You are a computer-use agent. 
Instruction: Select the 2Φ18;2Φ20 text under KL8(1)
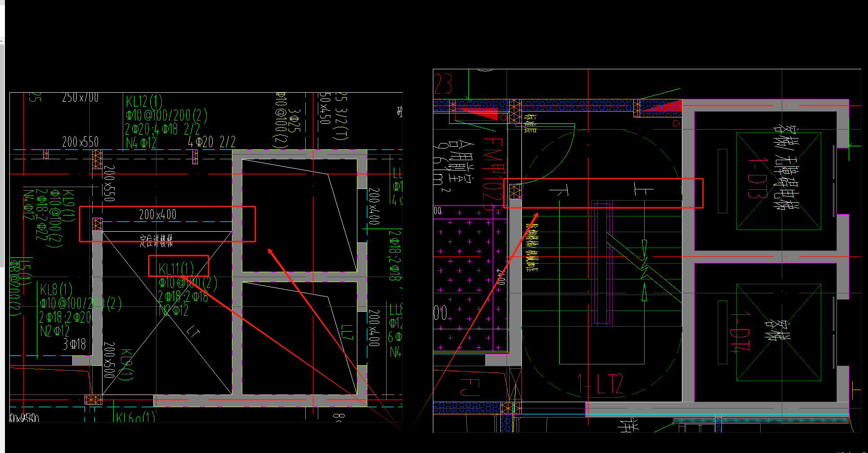(x=66, y=318)
